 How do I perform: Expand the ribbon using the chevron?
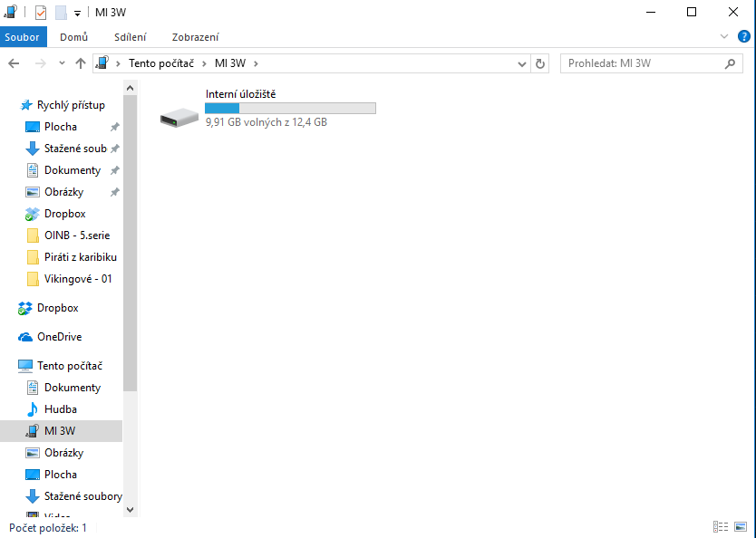pos(724,37)
